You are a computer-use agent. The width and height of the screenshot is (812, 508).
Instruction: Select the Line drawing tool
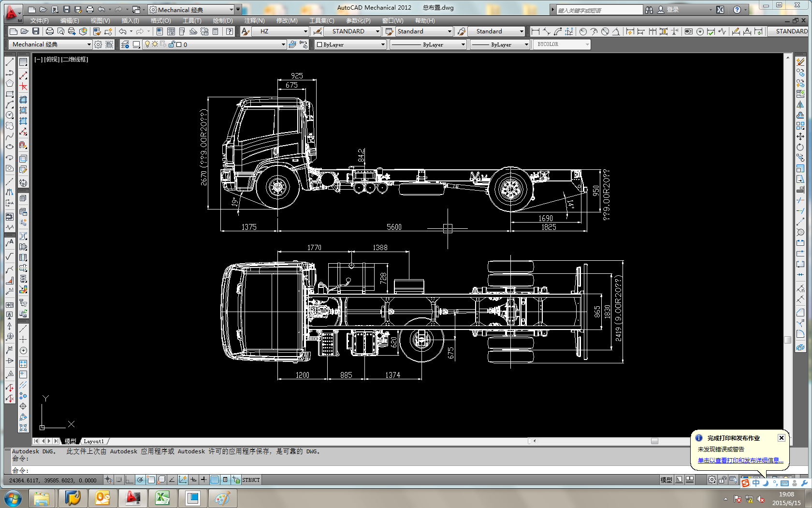click(10, 62)
